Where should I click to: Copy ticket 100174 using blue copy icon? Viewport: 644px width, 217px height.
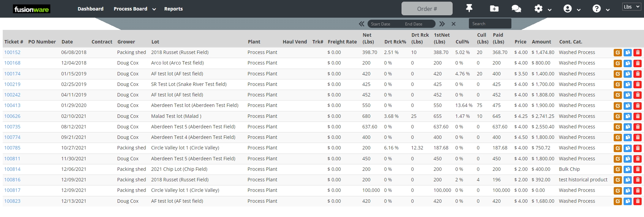628,74
